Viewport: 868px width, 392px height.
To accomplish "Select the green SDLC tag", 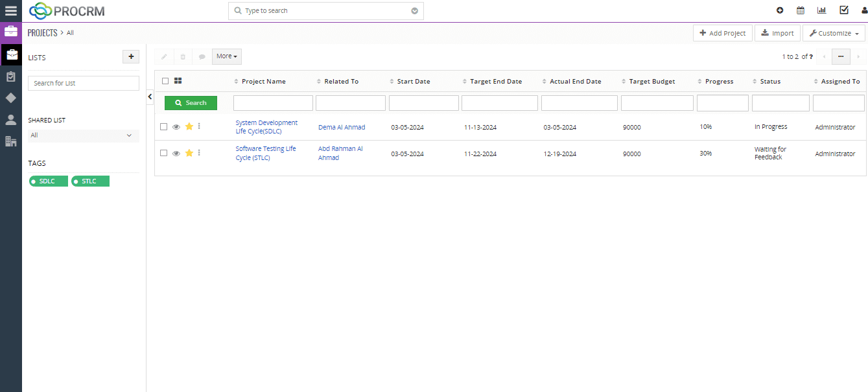I will [x=49, y=181].
